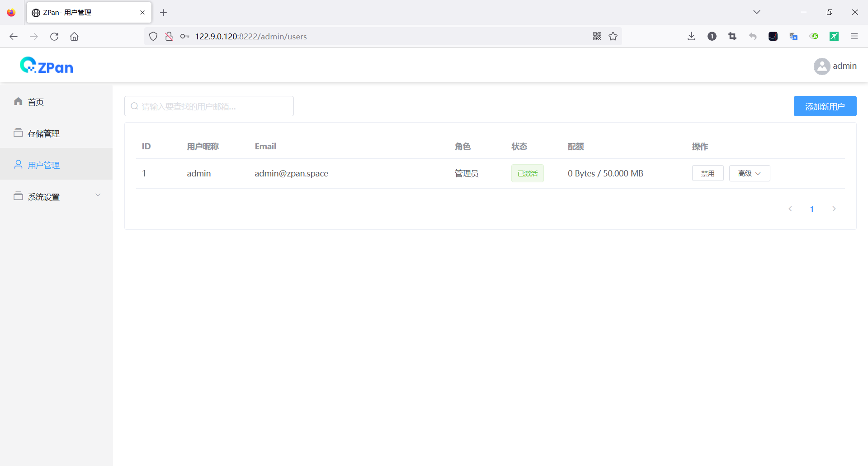The width and height of the screenshot is (868, 466).
Task: Click the admin nickname cell
Action: tap(199, 174)
